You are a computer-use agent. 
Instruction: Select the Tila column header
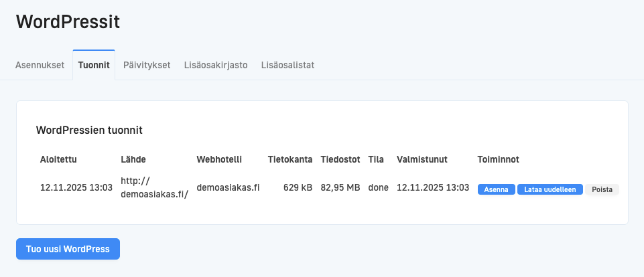coord(376,160)
